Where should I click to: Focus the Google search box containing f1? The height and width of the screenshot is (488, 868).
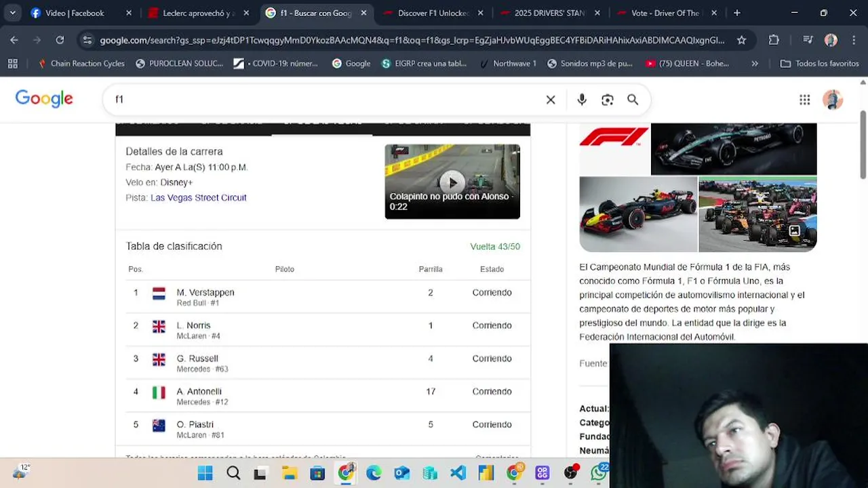[325, 100]
